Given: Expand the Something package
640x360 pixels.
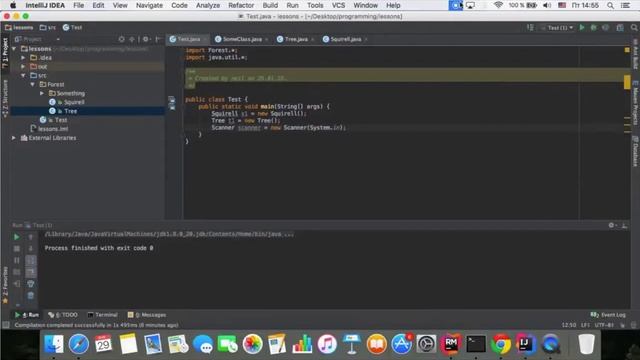Looking at the screenshot, I should click(42, 93).
